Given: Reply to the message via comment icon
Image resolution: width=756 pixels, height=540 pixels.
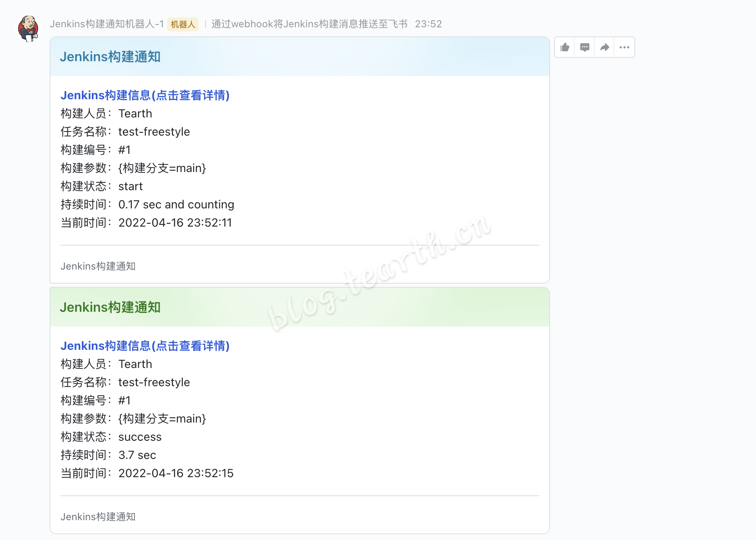Looking at the screenshot, I should pos(584,47).
